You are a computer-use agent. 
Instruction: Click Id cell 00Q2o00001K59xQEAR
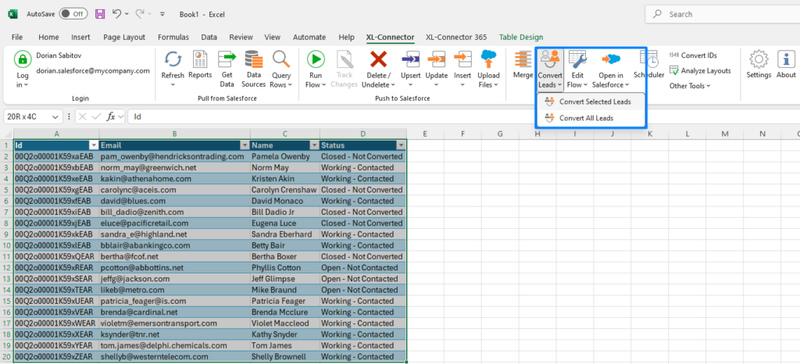coord(56,257)
